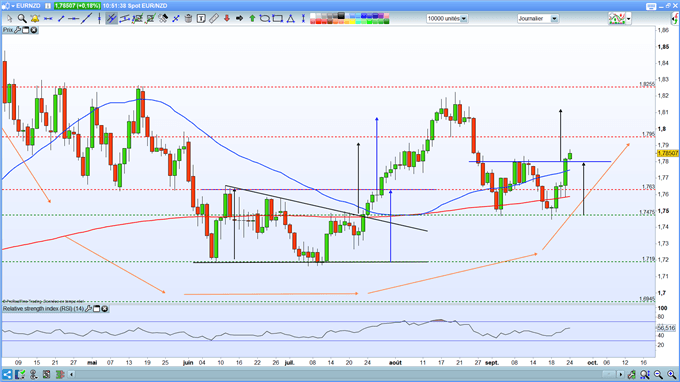This screenshot has height=382, width=680.
Task: Insert a green up arrow
Action: 252,19
